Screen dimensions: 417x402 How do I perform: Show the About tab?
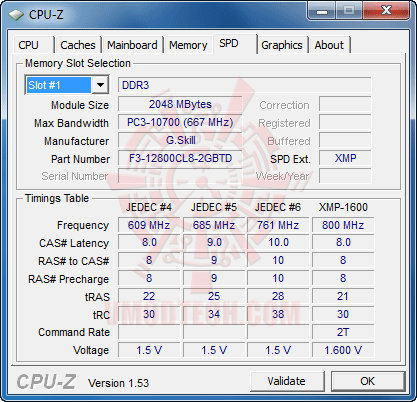[x=329, y=45]
